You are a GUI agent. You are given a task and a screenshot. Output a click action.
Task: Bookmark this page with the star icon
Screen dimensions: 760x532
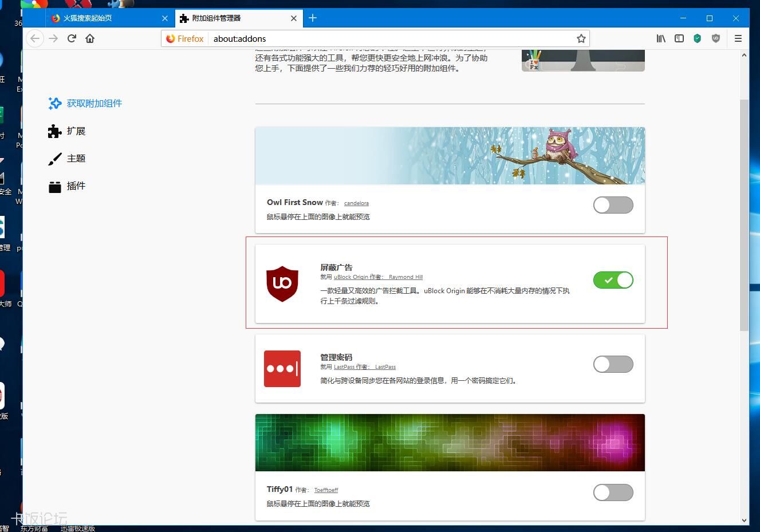pyautogui.click(x=581, y=38)
